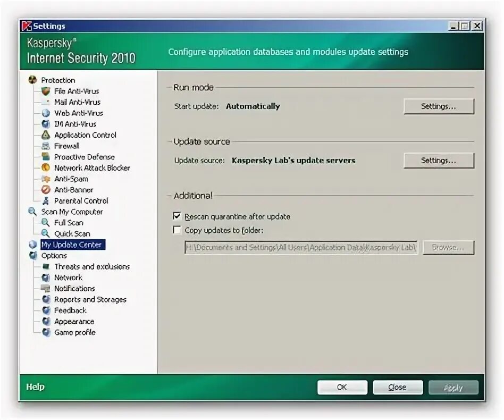Image resolution: width=504 pixels, height=420 pixels.
Task: Select Parental Control entry
Action: (81, 201)
